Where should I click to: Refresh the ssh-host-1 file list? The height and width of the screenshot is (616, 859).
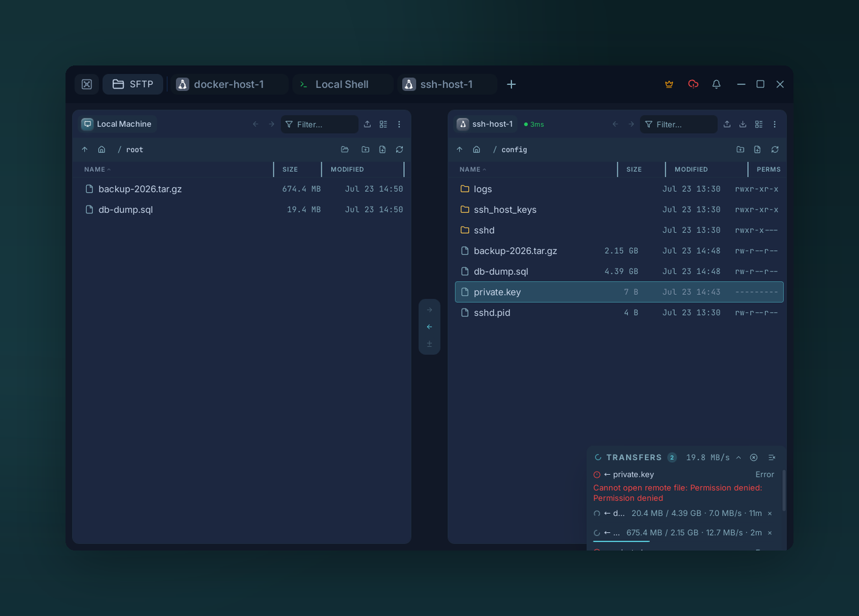(775, 149)
